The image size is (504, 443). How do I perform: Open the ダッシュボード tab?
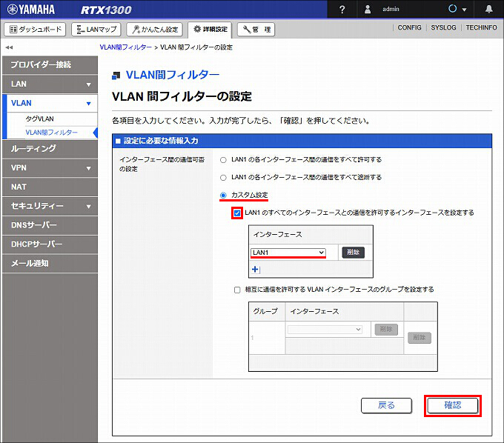[x=35, y=29]
